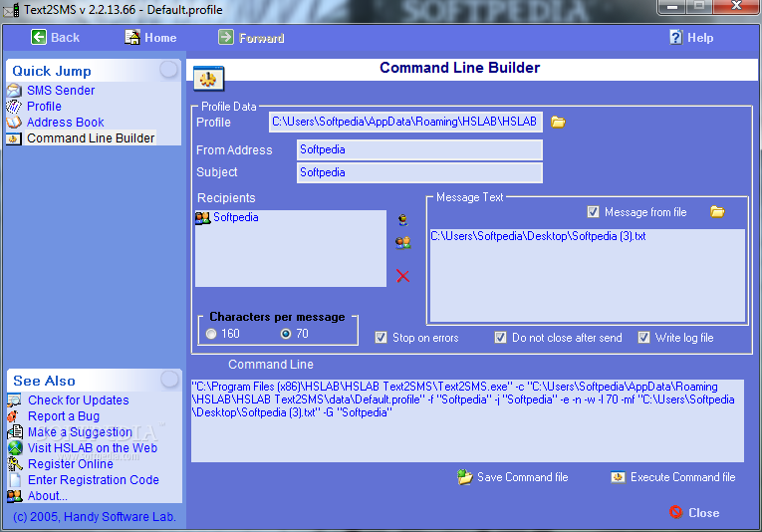The image size is (762, 532).
Task: Click the Message Text file path area
Action: [x=587, y=275]
